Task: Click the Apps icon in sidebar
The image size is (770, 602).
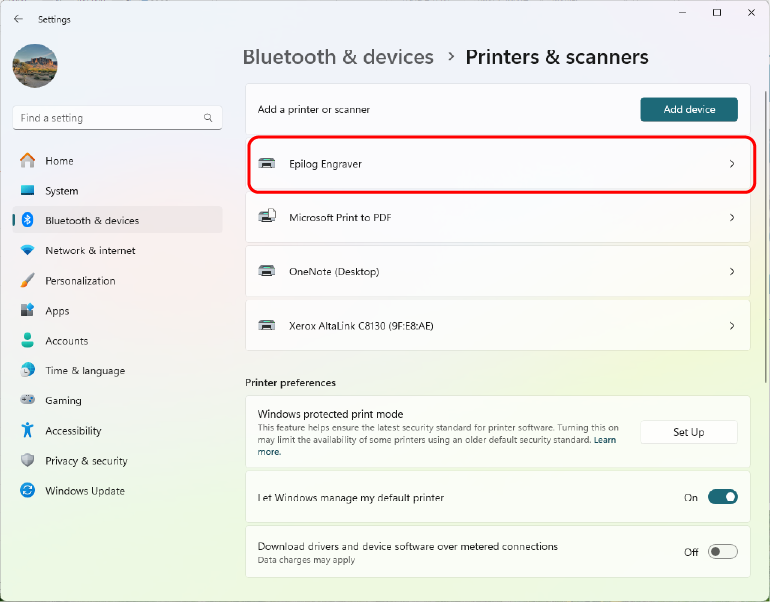Action: 27,311
